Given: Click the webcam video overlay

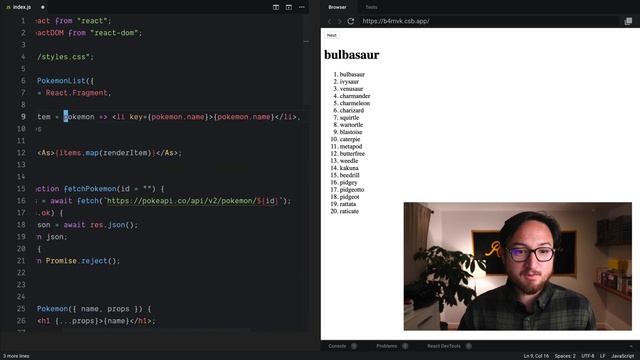Looking at the screenshot, I should point(518,266).
